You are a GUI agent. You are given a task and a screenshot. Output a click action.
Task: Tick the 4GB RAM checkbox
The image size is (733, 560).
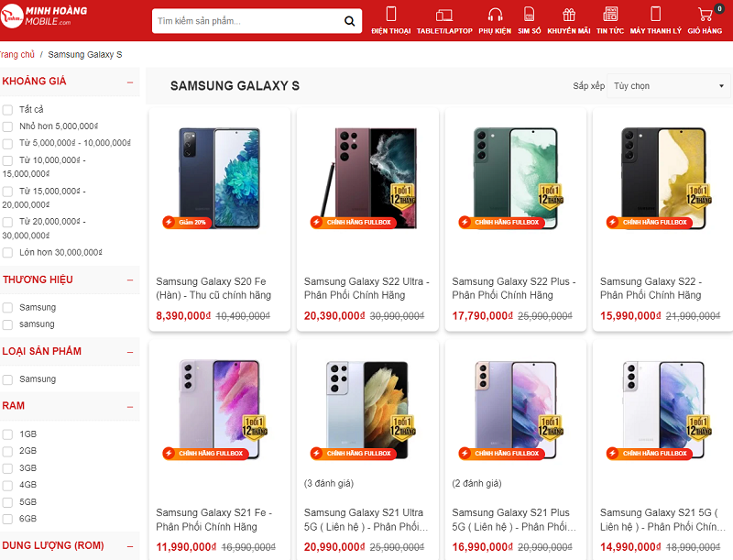click(7, 486)
